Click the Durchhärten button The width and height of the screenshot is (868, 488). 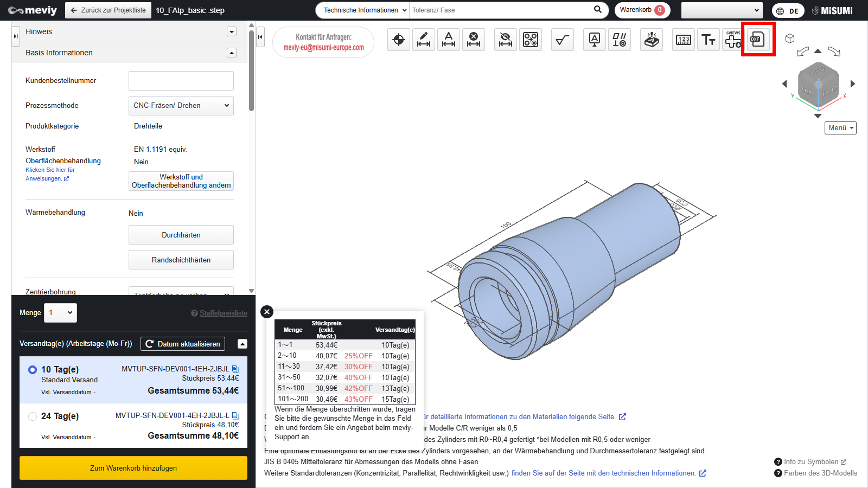click(181, 235)
